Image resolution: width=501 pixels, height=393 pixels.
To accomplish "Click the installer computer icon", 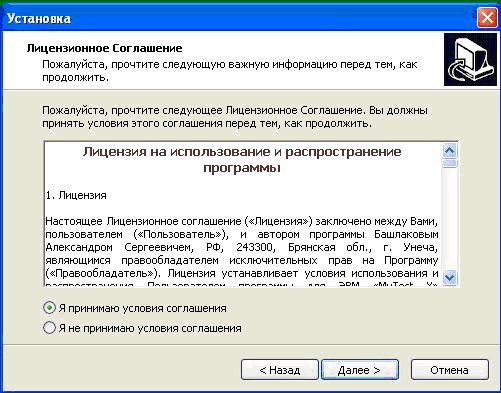I will point(470,59).
